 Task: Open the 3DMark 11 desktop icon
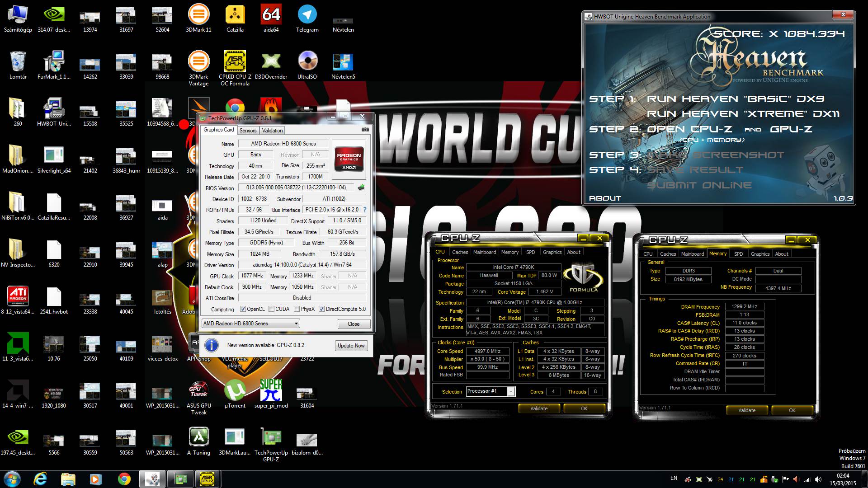[198, 18]
